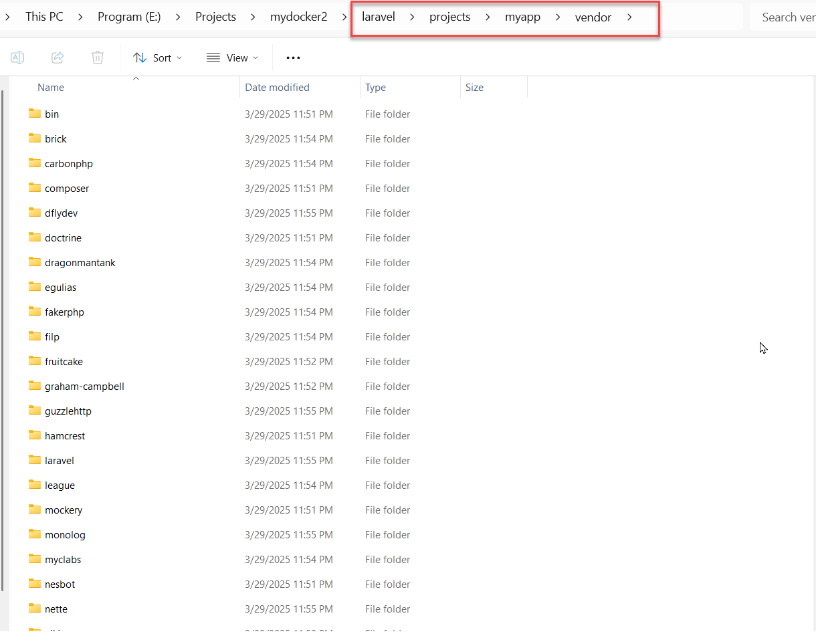Open the Sort dropdown

point(158,58)
